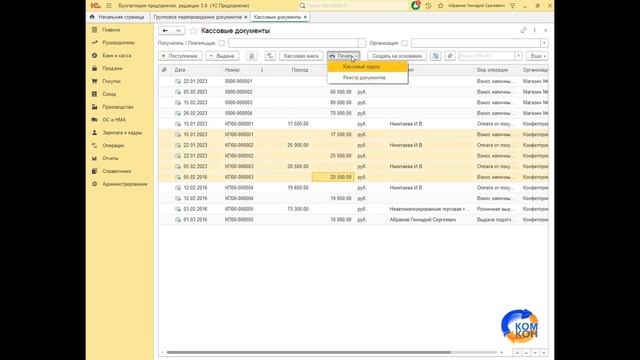The width and height of the screenshot is (640, 360).
Task: Open the Главное section icon
Action: (x=94, y=30)
